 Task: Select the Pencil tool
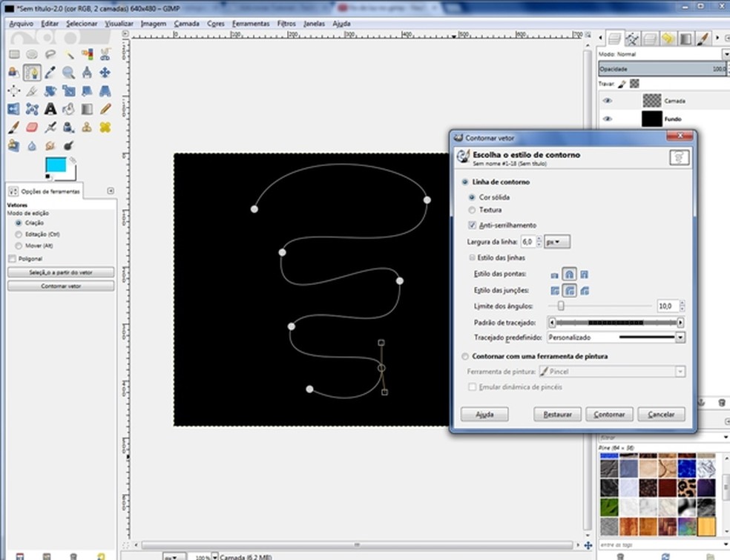click(x=105, y=109)
